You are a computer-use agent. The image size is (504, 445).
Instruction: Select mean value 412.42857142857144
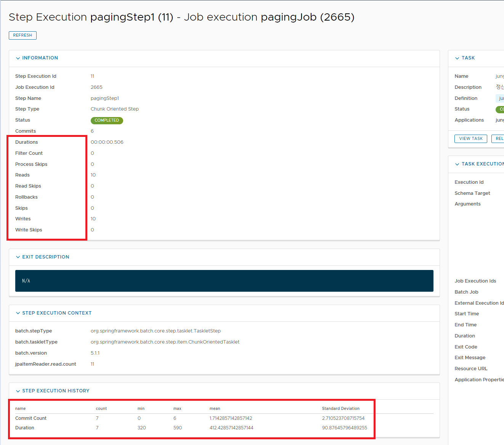click(231, 428)
